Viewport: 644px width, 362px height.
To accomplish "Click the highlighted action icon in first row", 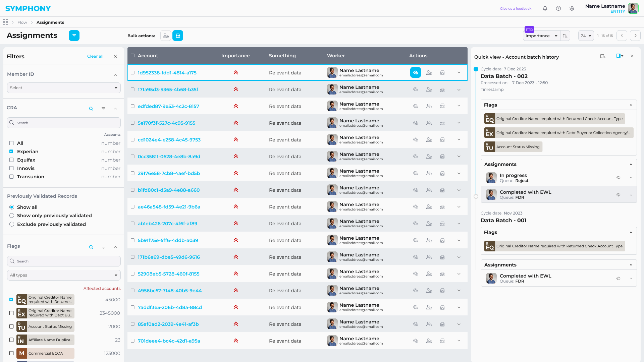I will tap(416, 72).
